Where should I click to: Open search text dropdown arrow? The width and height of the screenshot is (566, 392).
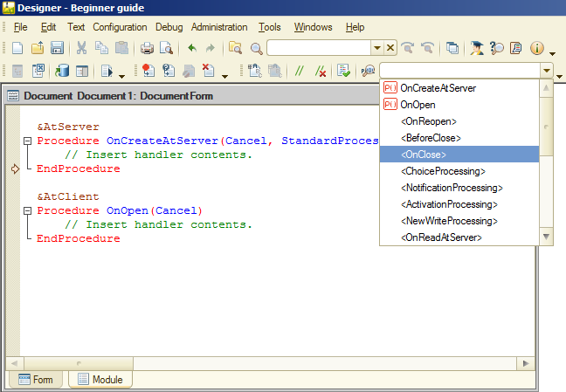(376, 48)
